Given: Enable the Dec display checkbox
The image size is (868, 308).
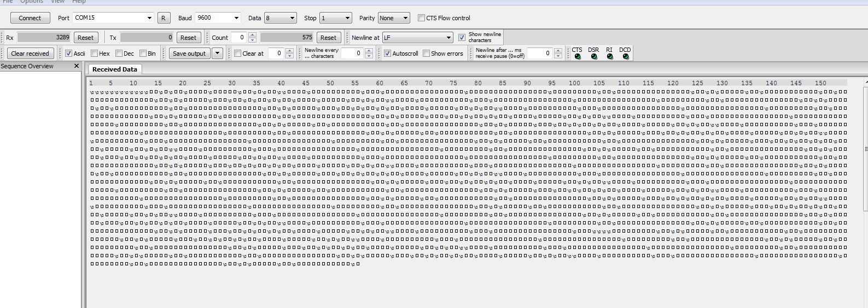Looking at the screenshot, I should [119, 54].
